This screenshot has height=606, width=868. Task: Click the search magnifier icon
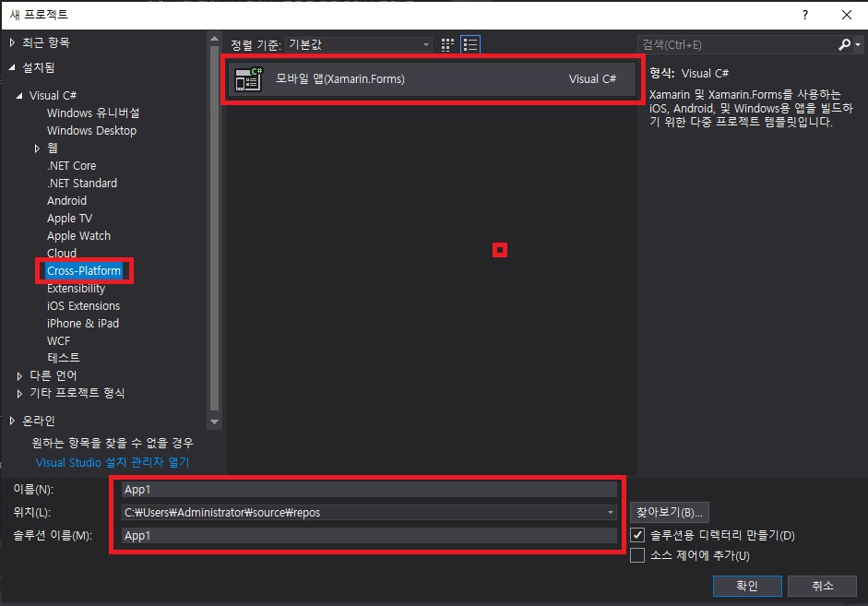point(844,45)
